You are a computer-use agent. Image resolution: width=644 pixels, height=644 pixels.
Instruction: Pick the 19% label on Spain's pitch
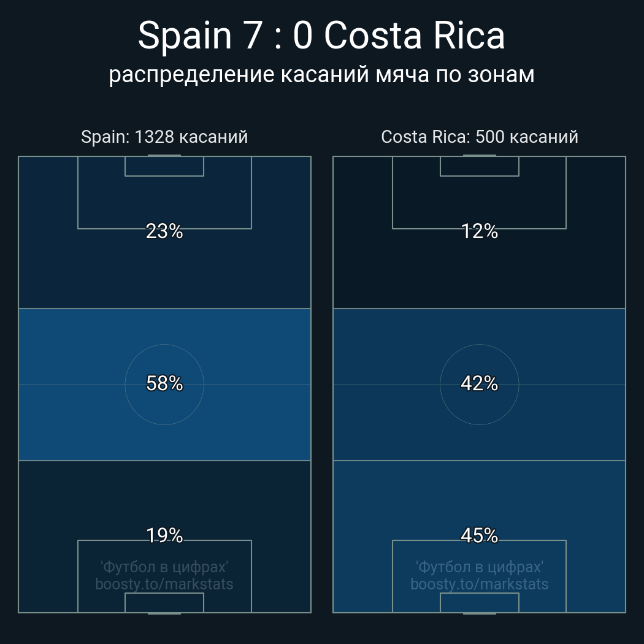click(x=164, y=536)
